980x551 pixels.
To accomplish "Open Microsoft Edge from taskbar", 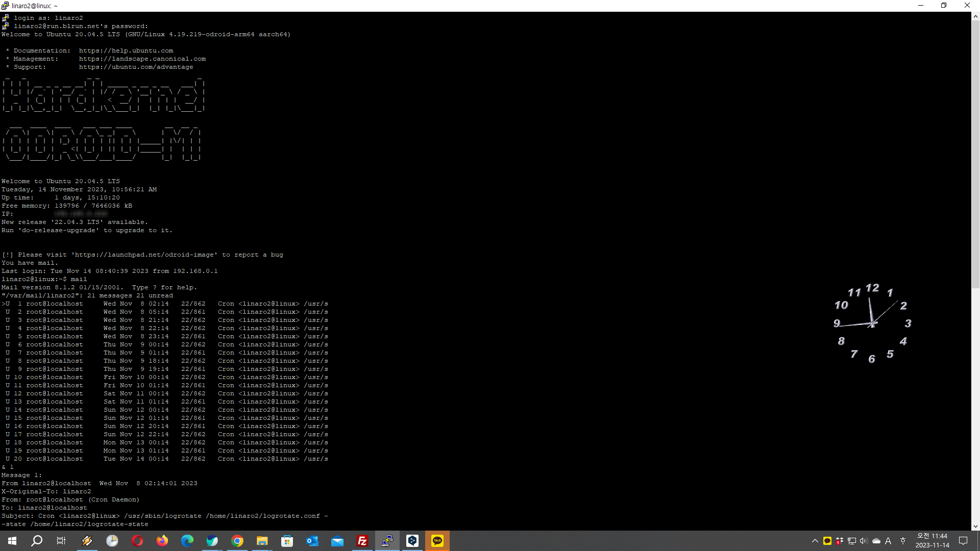I will [x=187, y=541].
